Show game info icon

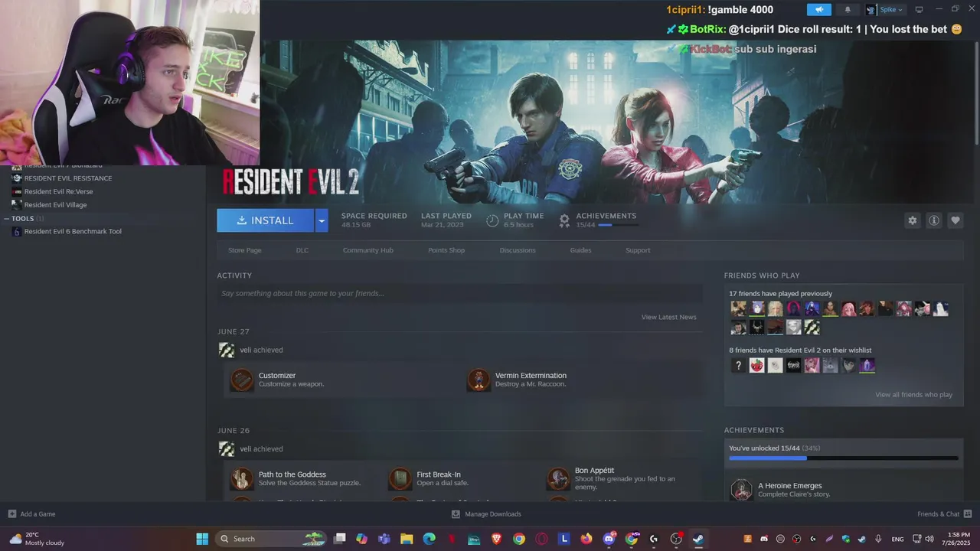934,220
